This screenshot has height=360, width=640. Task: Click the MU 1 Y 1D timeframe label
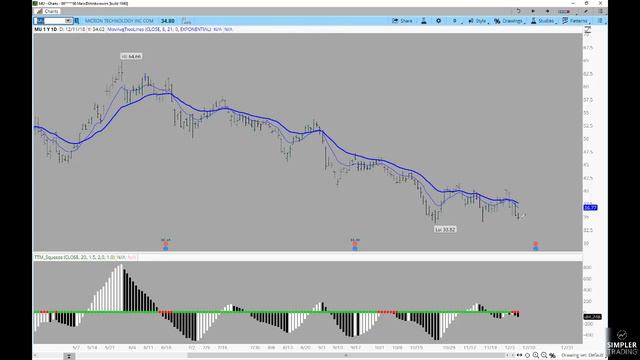[45, 29]
